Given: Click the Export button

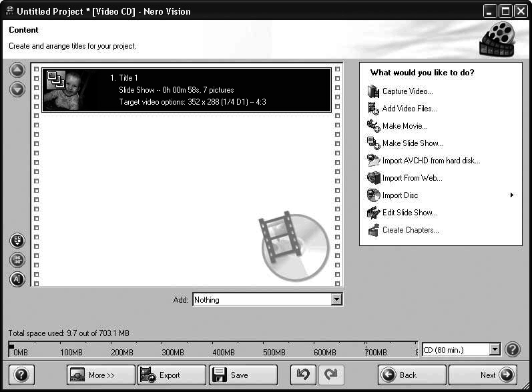Looking at the screenshot, I should (x=171, y=375).
